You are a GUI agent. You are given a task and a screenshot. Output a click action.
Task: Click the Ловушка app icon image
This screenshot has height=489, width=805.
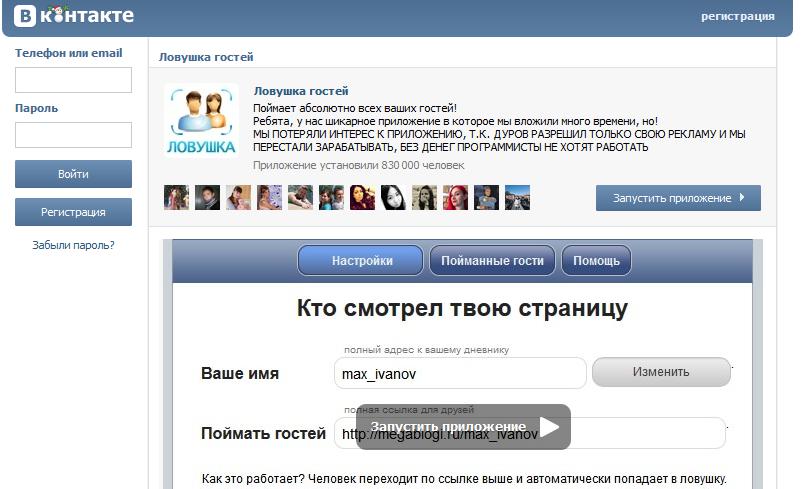point(201,120)
